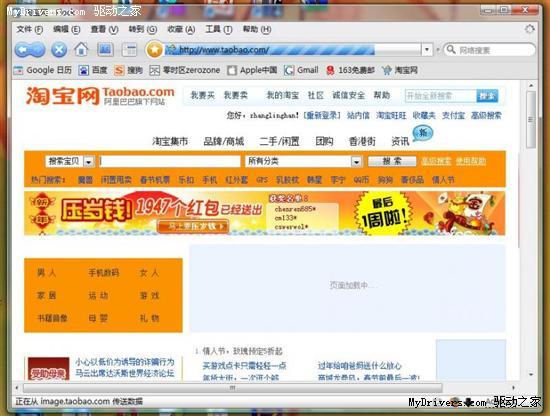Switch to the 淘宝集市 tab
Screen dimensions: 550x416
(170, 141)
